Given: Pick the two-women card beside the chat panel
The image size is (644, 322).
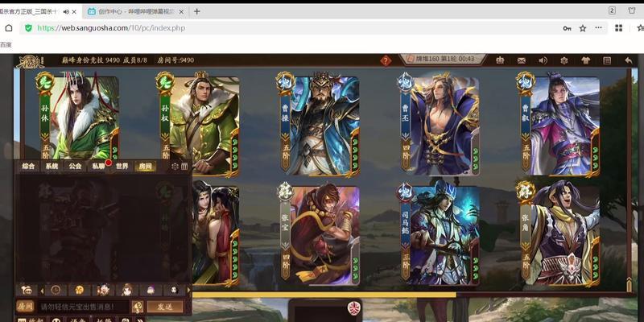Looking at the screenshot, I should 216,234.
